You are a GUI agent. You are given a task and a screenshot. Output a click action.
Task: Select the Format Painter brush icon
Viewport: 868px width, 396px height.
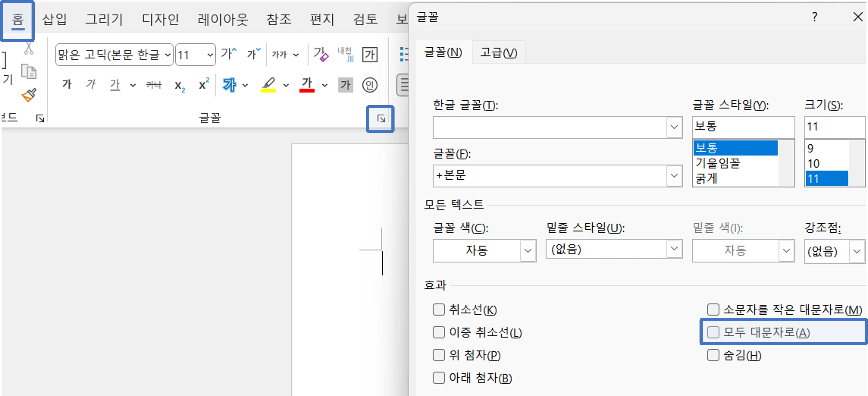pyautogui.click(x=29, y=95)
